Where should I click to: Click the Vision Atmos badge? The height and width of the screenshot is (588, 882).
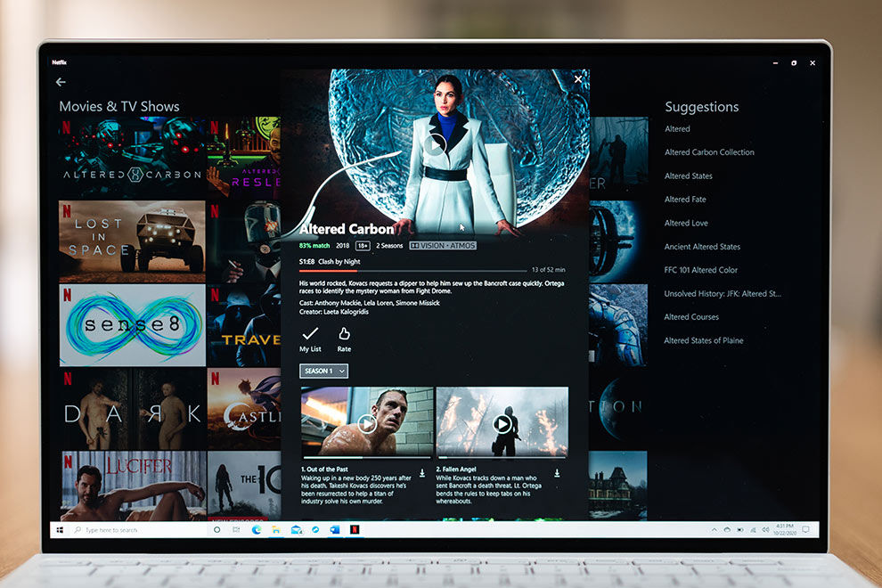click(443, 246)
